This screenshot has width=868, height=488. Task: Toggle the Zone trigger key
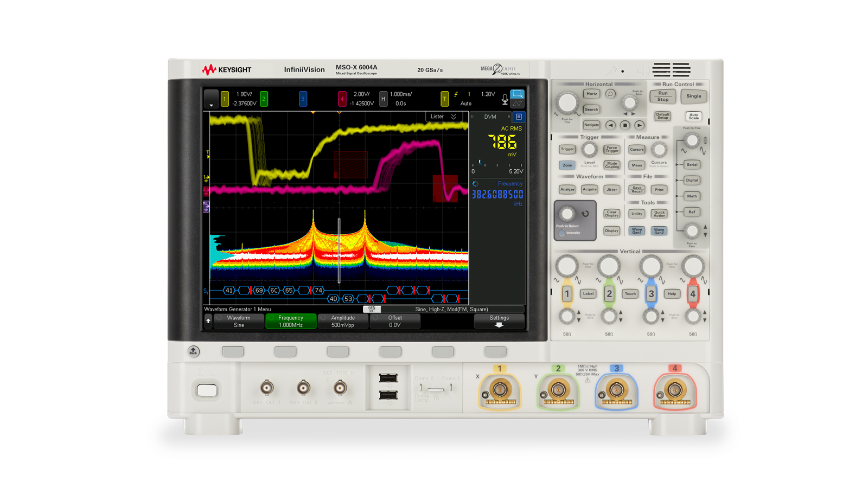(x=567, y=165)
